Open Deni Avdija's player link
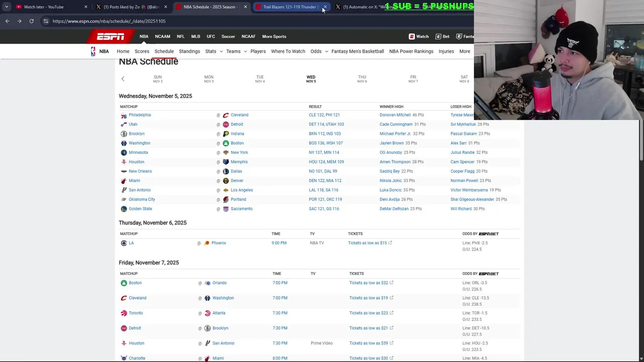Image resolution: width=644 pixels, height=362 pixels. point(390,200)
